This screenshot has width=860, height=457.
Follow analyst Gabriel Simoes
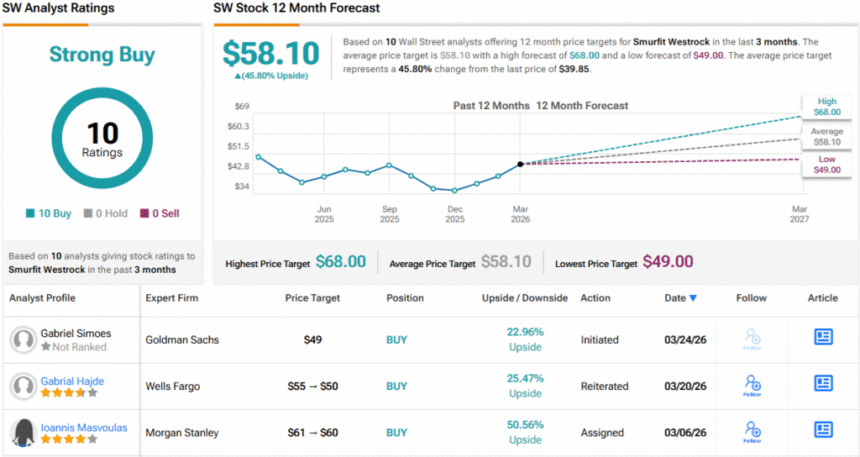(x=751, y=339)
